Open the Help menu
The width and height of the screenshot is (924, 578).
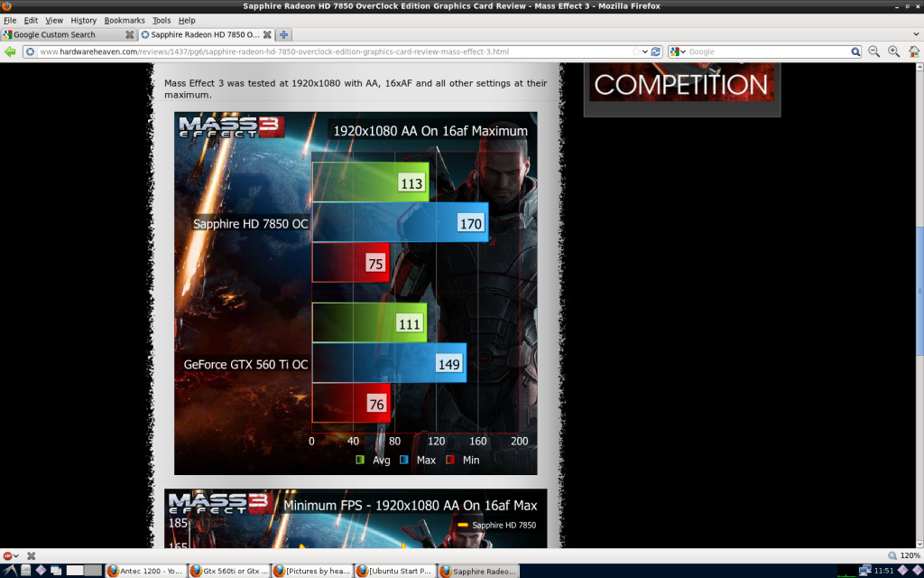click(187, 20)
